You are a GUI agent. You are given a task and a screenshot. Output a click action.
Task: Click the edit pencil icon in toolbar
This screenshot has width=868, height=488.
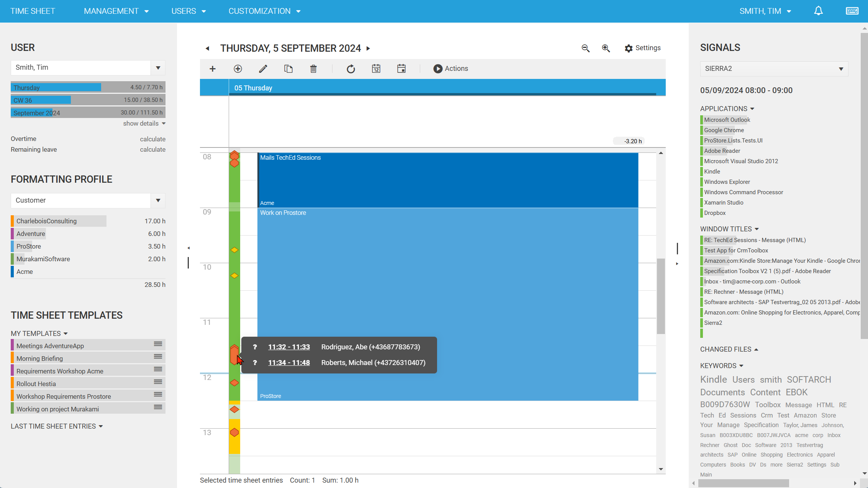tap(263, 69)
